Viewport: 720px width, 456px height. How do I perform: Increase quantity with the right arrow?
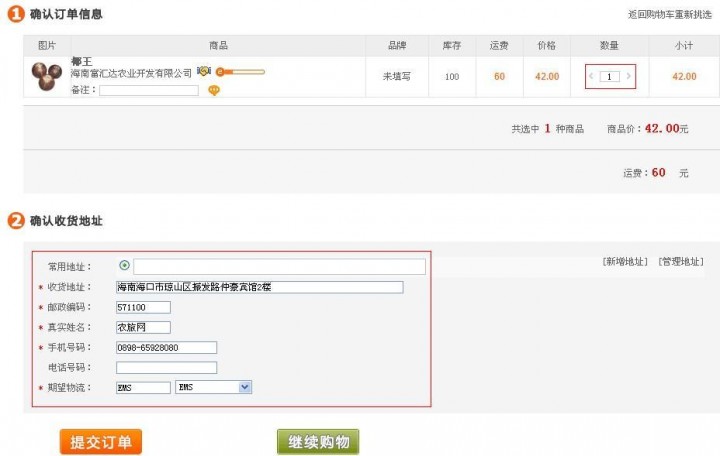point(628,76)
